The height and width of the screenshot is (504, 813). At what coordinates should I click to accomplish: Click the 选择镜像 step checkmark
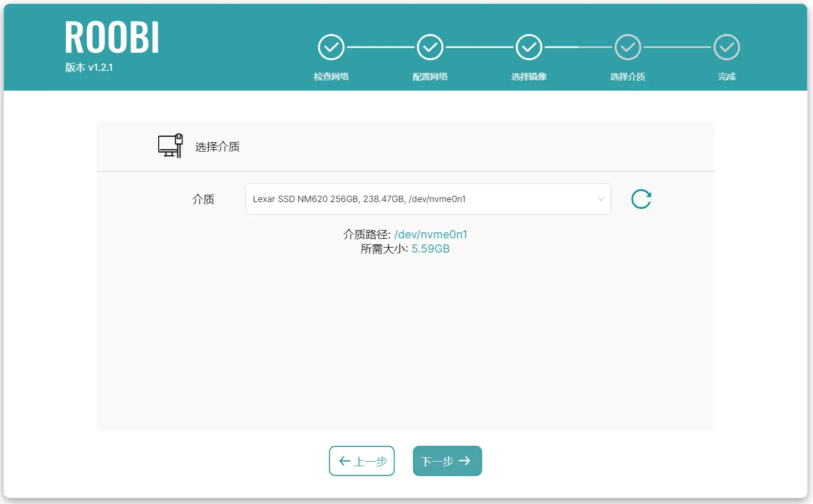pos(529,48)
